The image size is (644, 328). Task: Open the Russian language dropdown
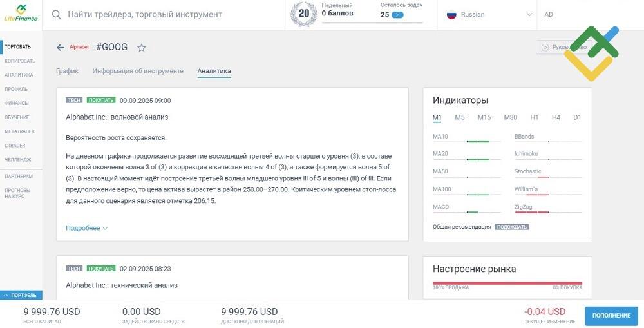[x=489, y=15]
